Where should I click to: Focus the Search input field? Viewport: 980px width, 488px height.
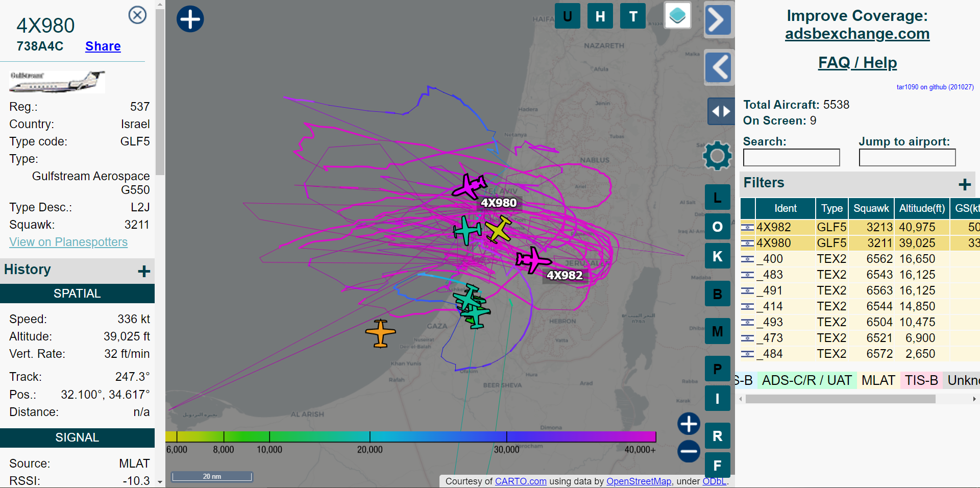(x=791, y=158)
